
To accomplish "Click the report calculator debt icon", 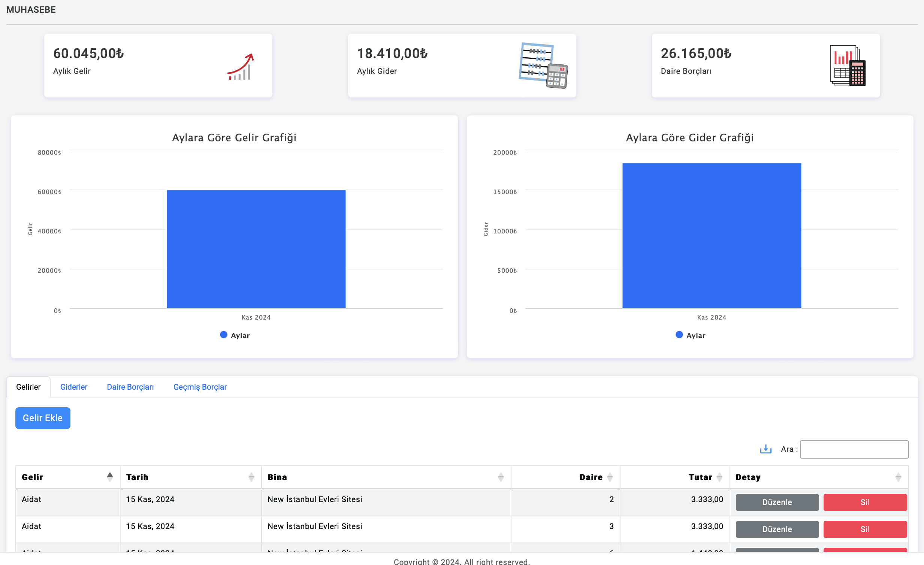I will pyautogui.click(x=848, y=66).
